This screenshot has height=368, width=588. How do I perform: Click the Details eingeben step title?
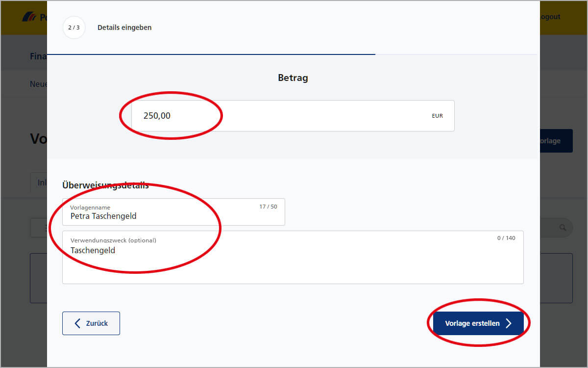[124, 27]
